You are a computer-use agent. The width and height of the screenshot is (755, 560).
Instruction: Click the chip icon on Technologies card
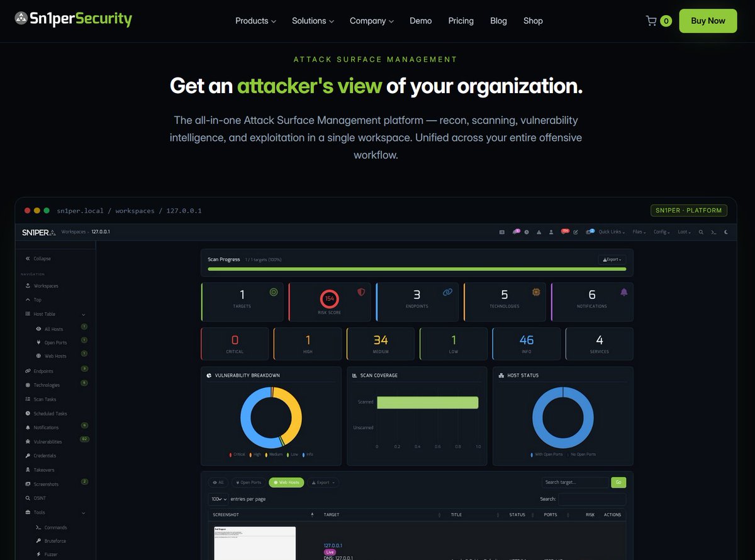pos(536,292)
